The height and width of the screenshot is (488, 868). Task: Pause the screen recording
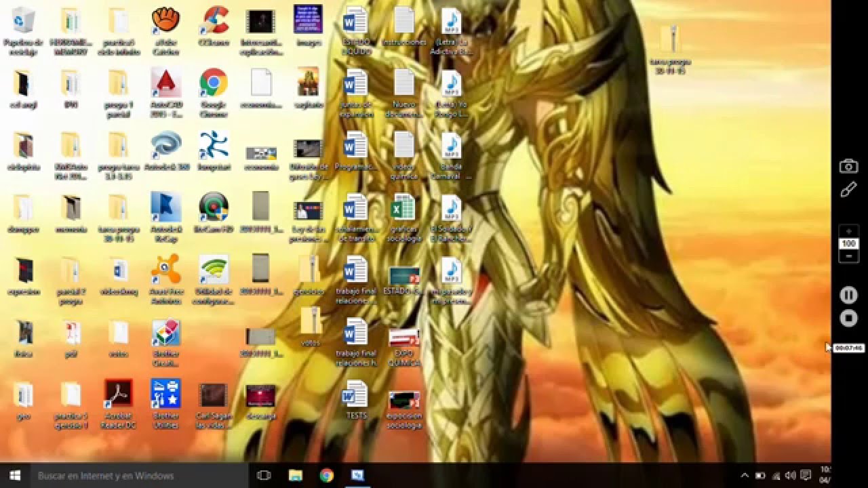pos(848,295)
